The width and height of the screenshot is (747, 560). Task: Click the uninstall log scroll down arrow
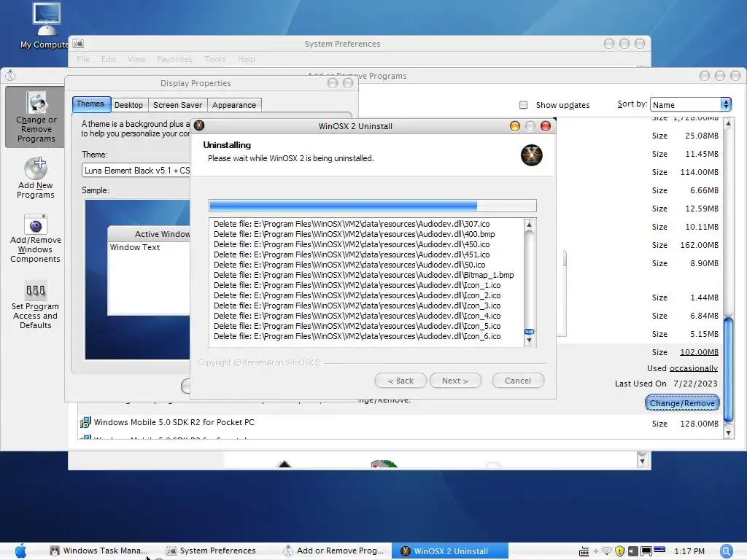click(530, 341)
